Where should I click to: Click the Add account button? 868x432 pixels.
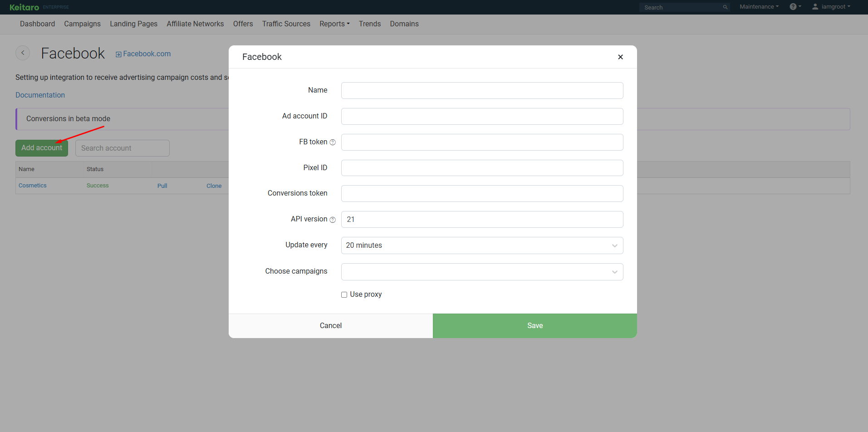point(42,148)
